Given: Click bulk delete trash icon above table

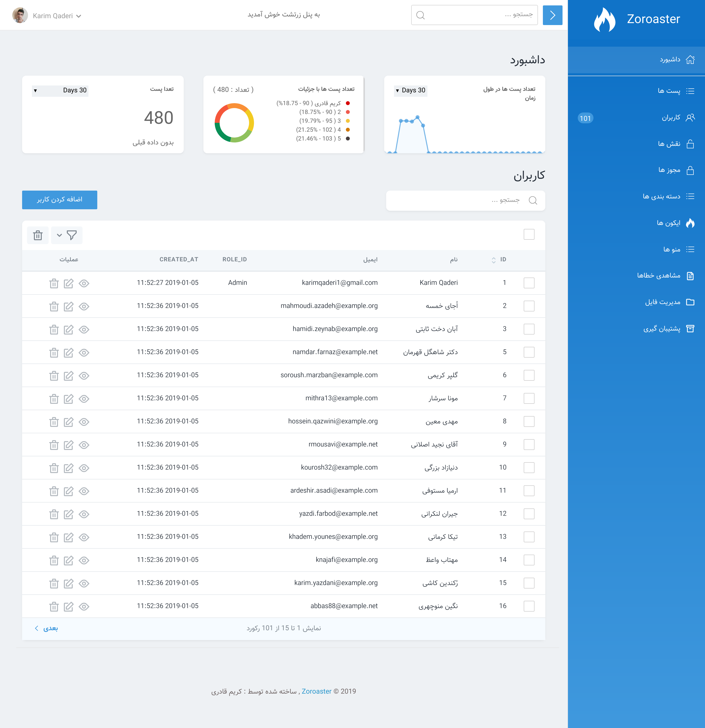Looking at the screenshot, I should tap(38, 235).
